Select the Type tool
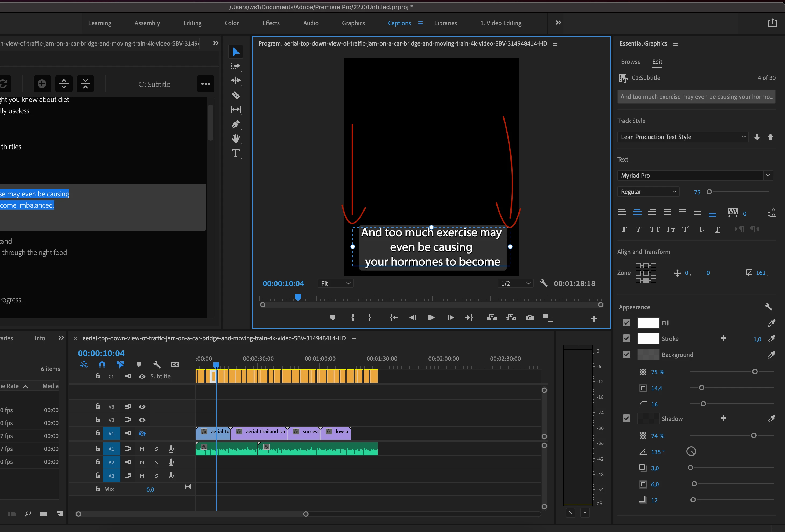The width and height of the screenshot is (785, 532). 236,153
